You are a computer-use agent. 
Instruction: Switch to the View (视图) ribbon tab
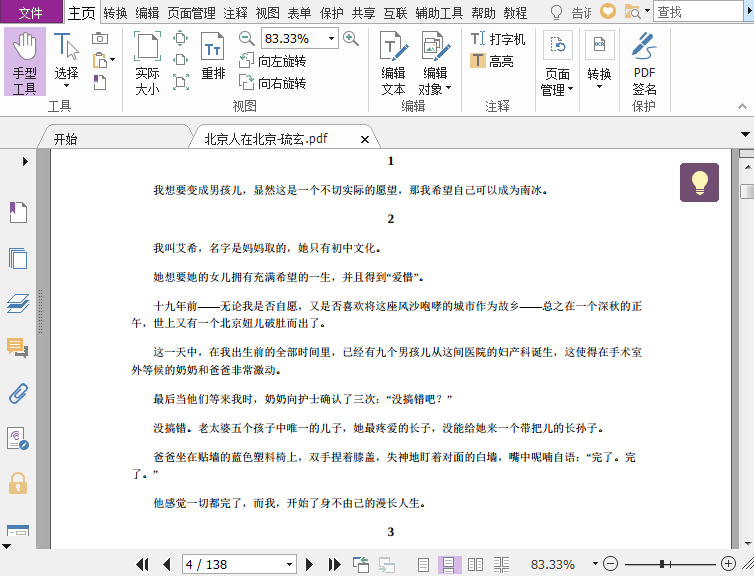267,13
